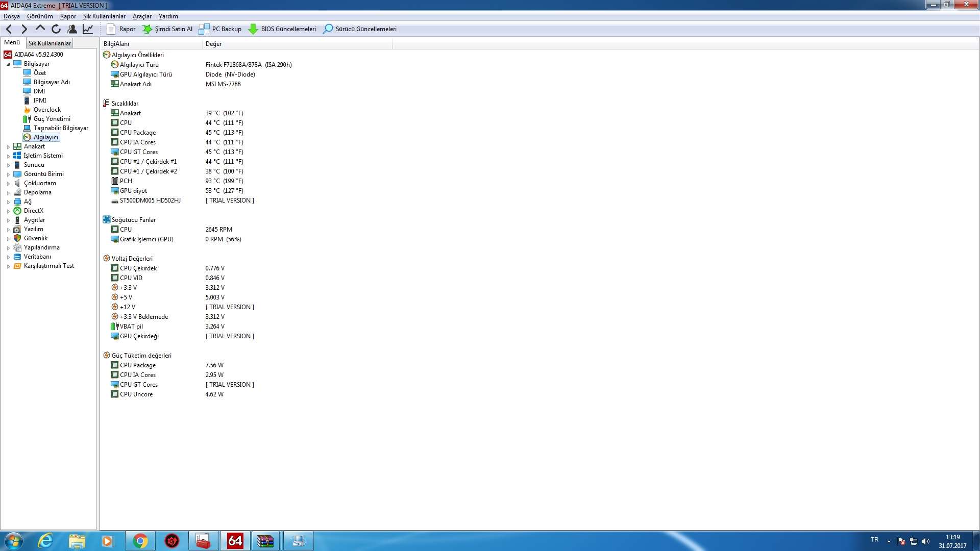Click the BilgiAlanı column header

[152, 44]
